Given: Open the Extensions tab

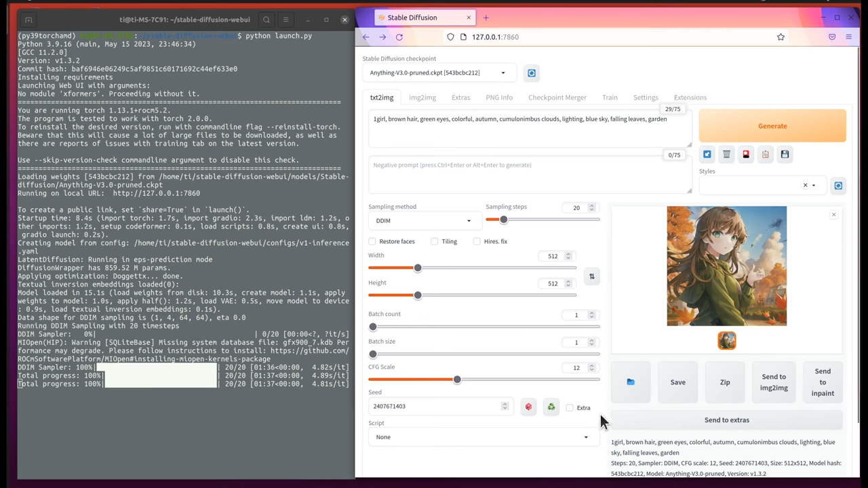Looking at the screenshot, I should click(x=690, y=98).
